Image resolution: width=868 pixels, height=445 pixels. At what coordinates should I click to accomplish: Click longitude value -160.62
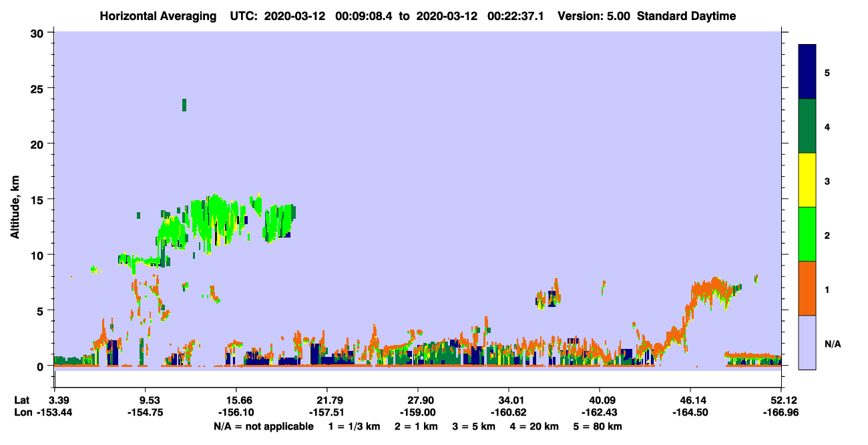pos(509,413)
